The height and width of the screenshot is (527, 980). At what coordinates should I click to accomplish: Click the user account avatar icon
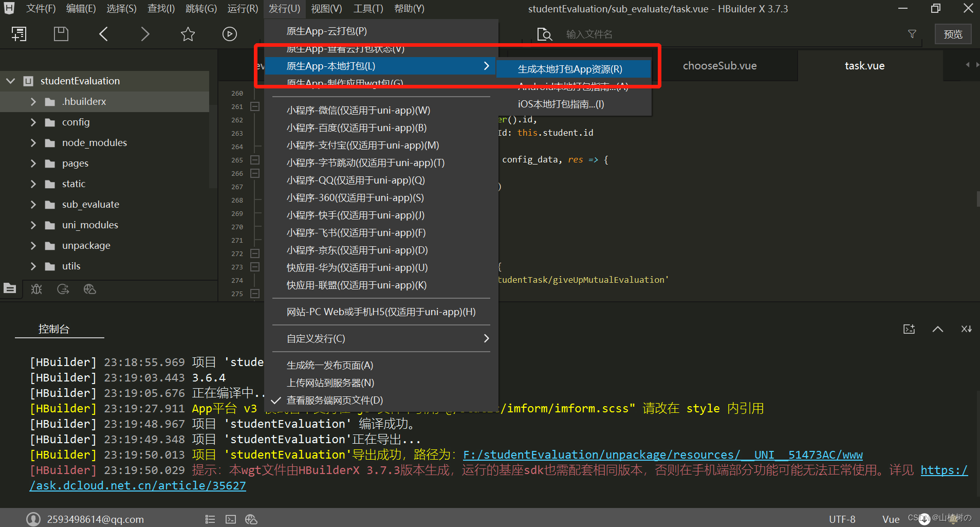33,519
